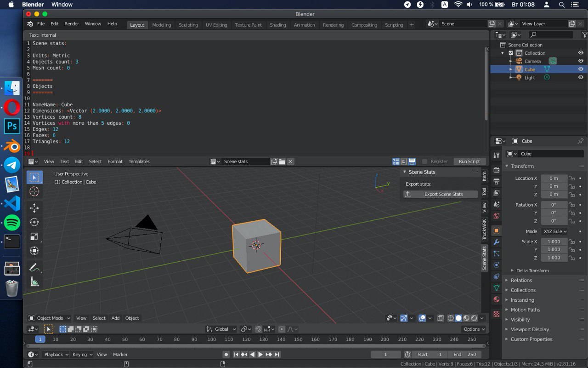Open the Object Data mesh properties tab
The image size is (588, 368).
496,288
